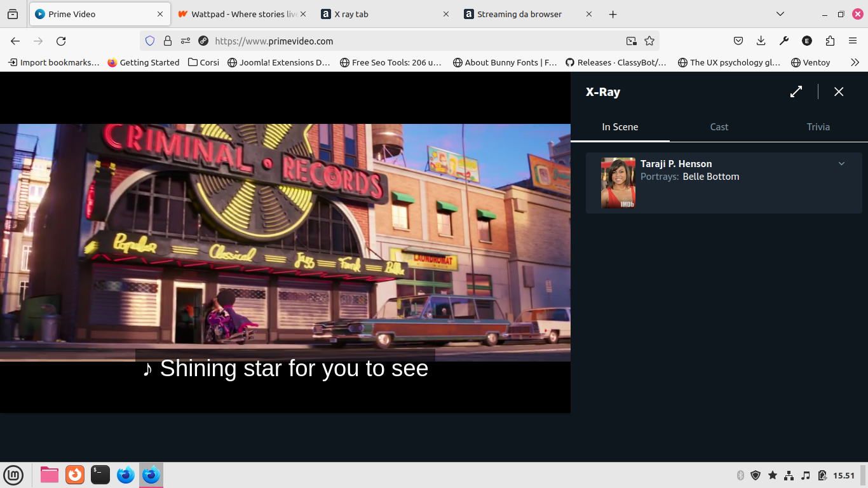Bookmark this page with the star icon
The width and height of the screenshot is (868, 488).
tap(649, 41)
